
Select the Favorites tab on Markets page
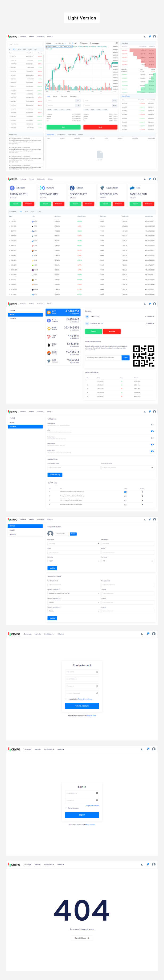click(x=13, y=212)
